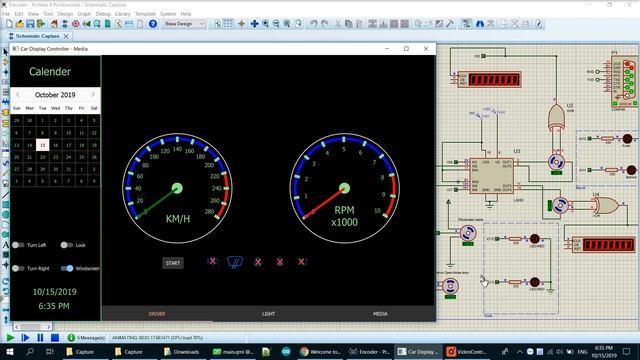Click the last red X indicator on dashboard

[301, 262]
